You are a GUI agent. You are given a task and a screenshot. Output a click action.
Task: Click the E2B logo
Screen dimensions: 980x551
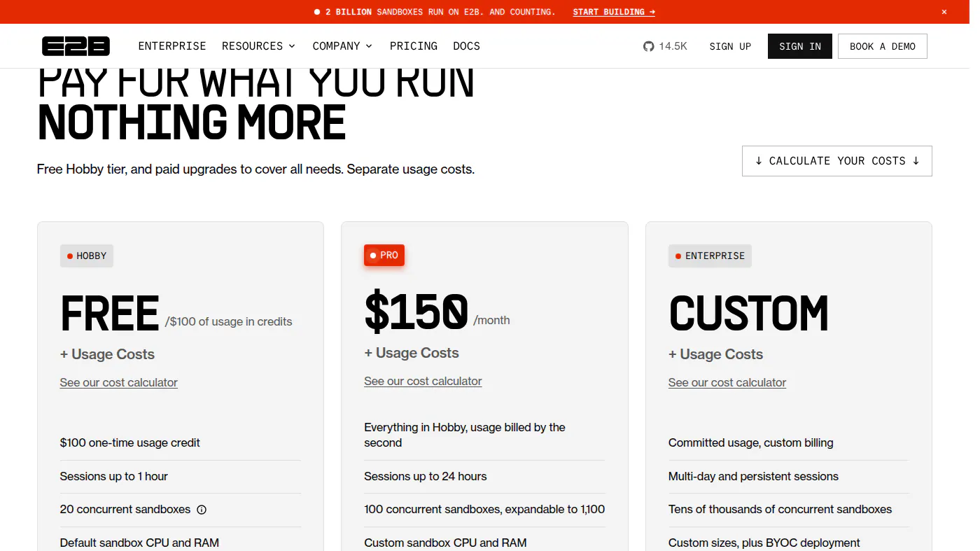point(76,46)
